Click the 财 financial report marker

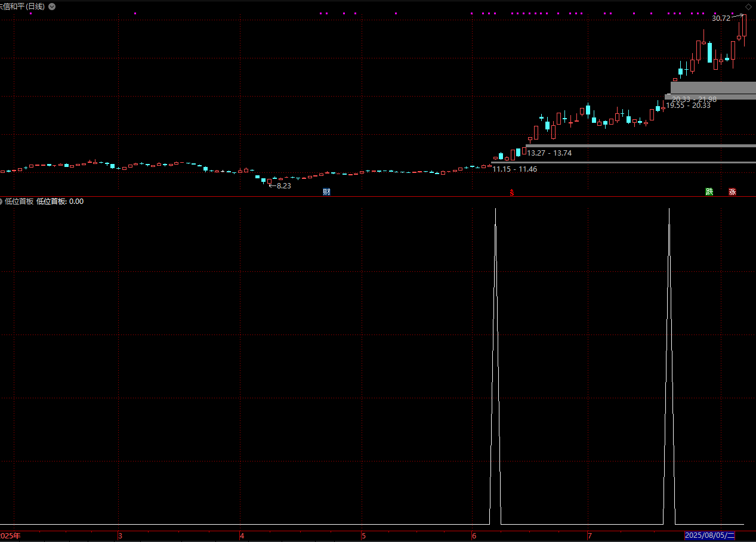point(326,191)
